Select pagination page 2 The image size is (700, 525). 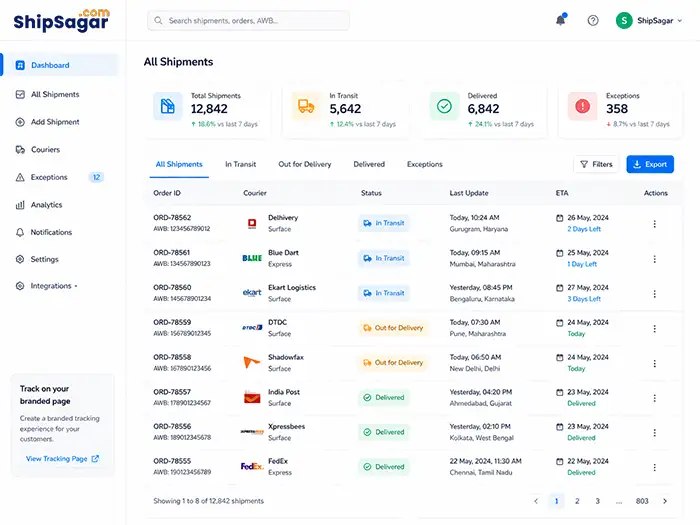click(577, 501)
